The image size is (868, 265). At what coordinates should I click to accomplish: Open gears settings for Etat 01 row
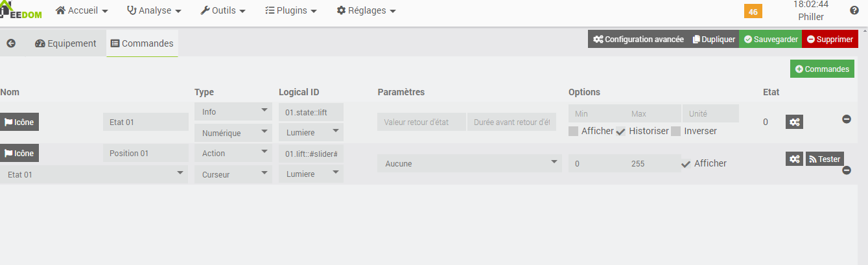(794, 122)
